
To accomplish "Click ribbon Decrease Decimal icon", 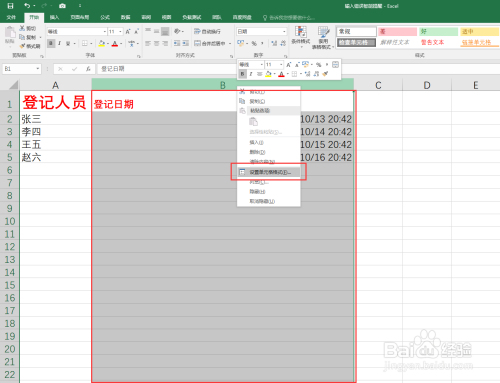I will (283, 43).
